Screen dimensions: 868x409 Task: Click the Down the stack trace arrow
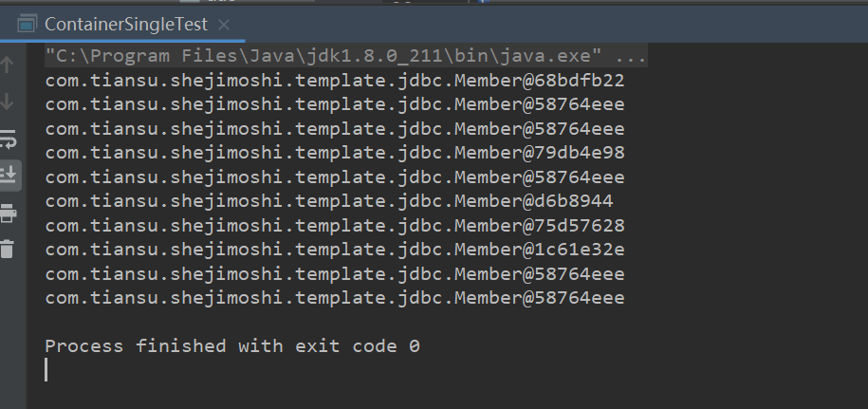click(x=8, y=101)
